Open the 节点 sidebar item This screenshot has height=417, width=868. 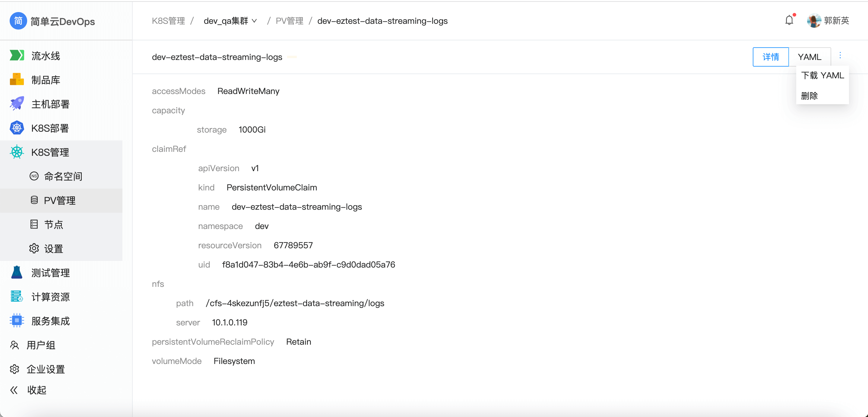(54, 224)
